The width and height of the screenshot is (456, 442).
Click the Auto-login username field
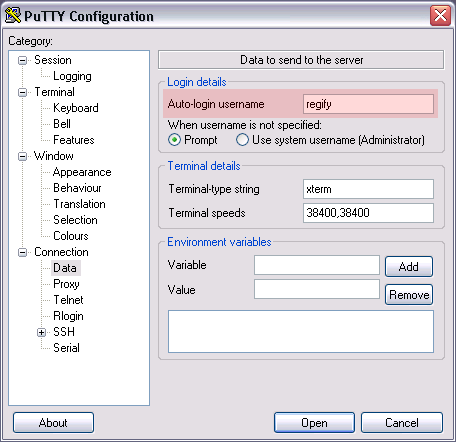(x=368, y=104)
